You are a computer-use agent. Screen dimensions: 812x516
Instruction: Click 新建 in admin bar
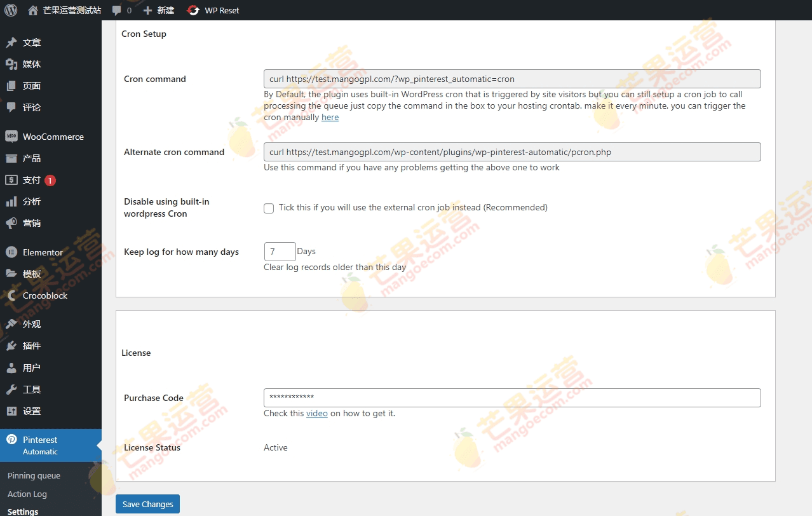click(x=166, y=10)
